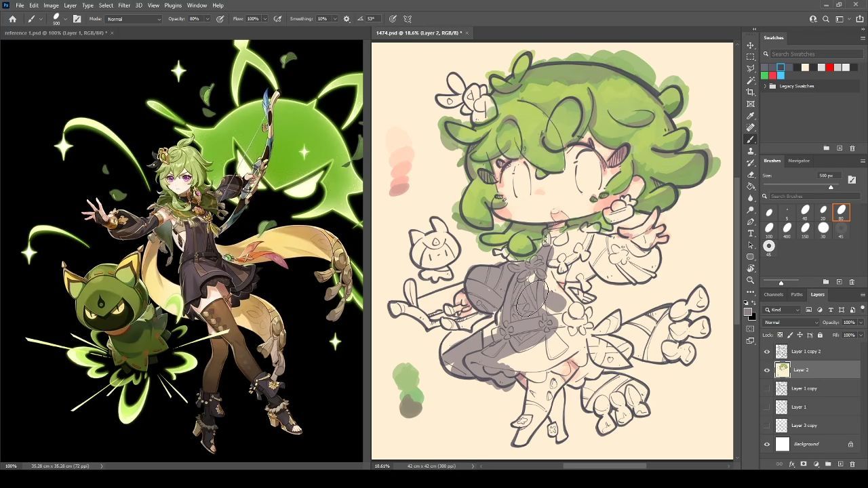This screenshot has height=488, width=868.
Task: Open the Smoothing dropdown arrow
Action: point(334,19)
